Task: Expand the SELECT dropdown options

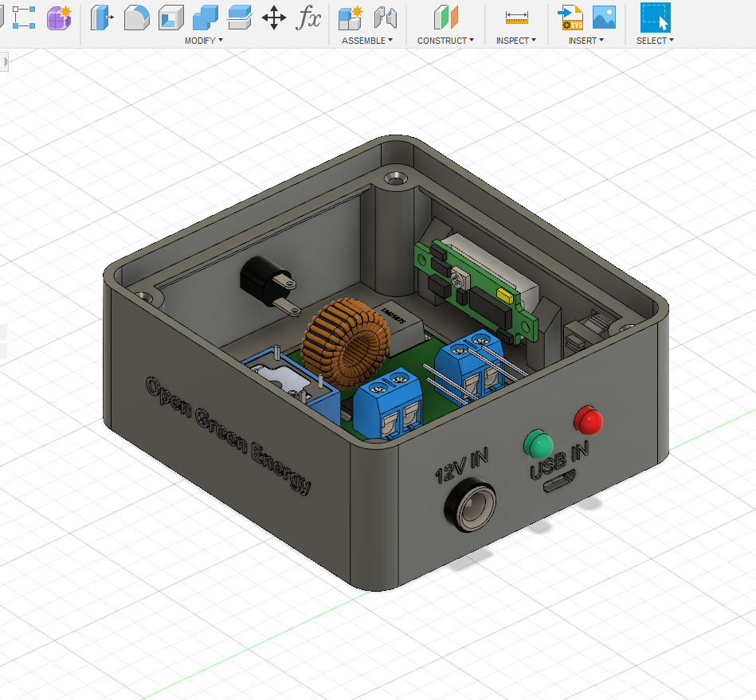Action: [x=655, y=41]
